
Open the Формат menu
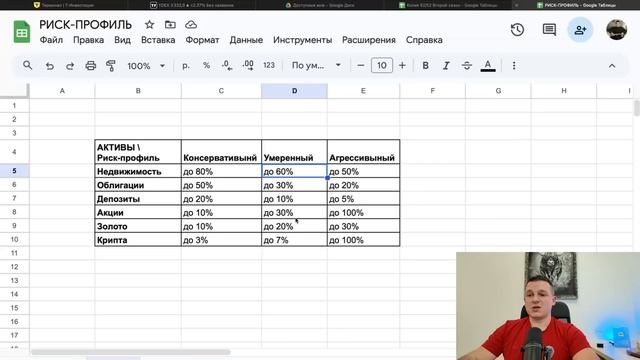[202, 40]
